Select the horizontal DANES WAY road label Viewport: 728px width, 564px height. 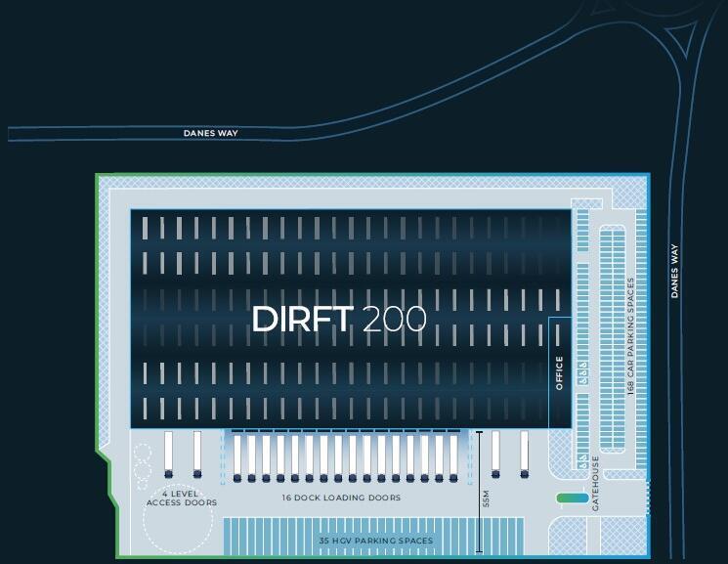coord(211,133)
